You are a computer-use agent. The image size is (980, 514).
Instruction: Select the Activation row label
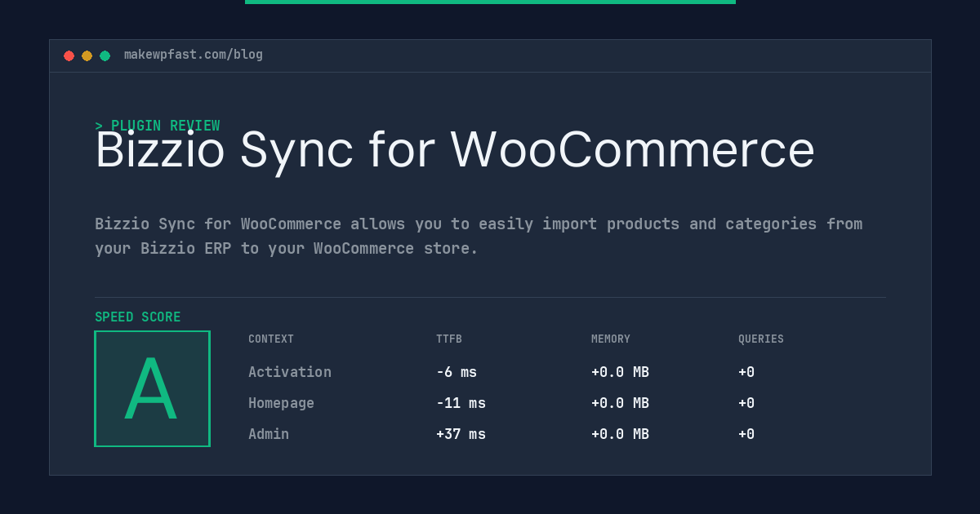[290, 372]
